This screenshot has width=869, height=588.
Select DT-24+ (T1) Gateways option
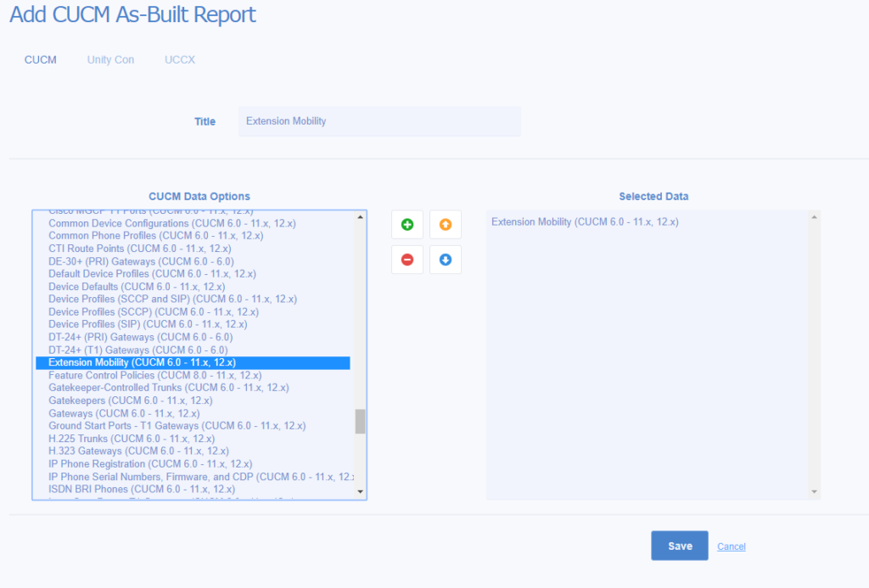[193, 350]
